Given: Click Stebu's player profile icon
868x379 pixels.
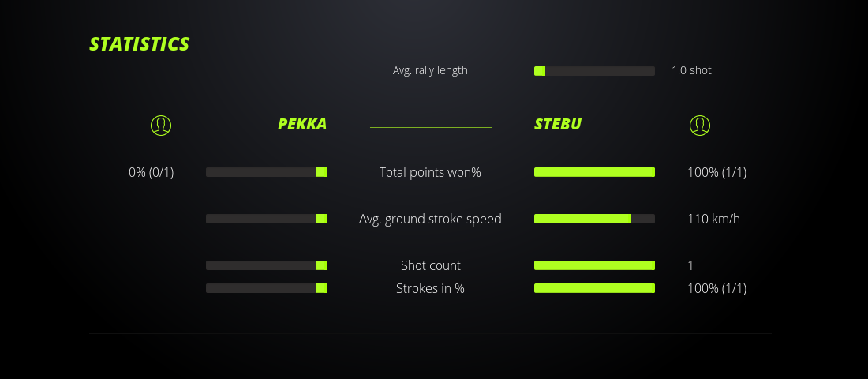Looking at the screenshot, I should click(699, 125).
